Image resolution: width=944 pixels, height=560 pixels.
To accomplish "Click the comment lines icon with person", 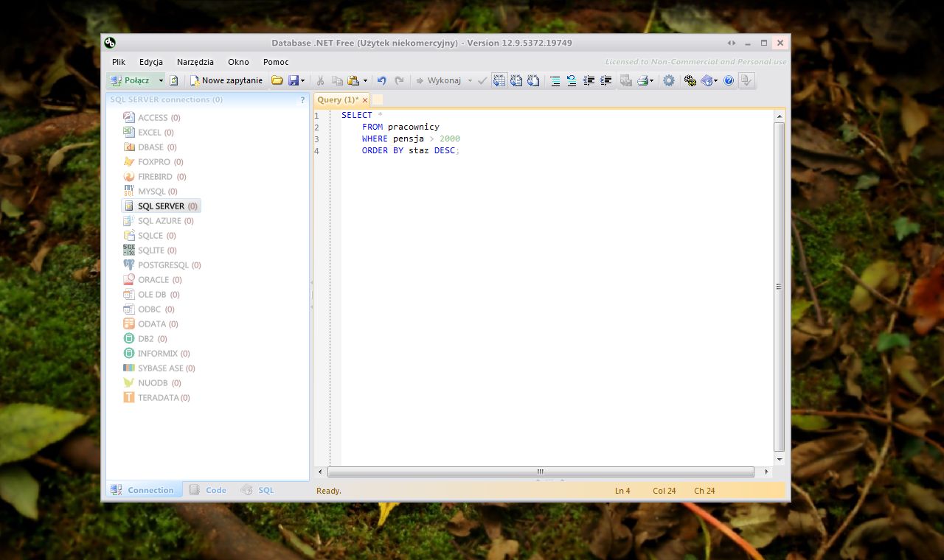I will coord(572,80).
